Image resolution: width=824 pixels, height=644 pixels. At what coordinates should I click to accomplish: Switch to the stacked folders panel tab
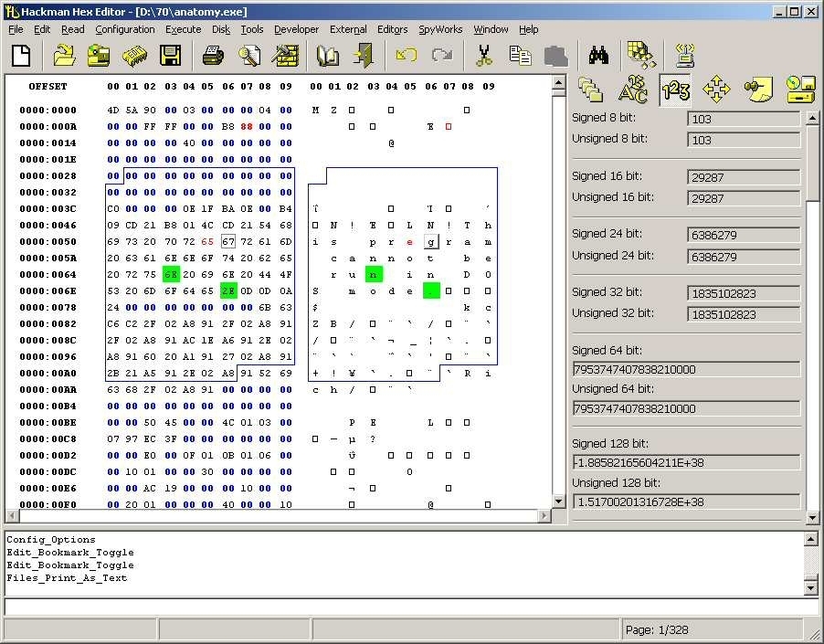pyautogui.click(x=591, y=90)
